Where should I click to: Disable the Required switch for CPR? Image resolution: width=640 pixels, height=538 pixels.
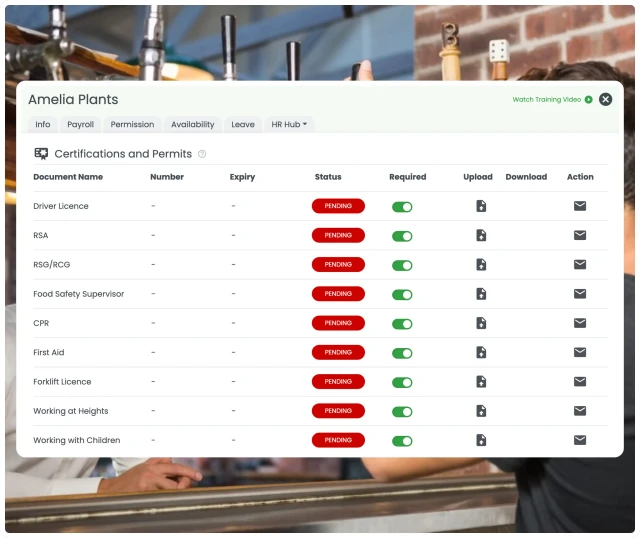pyautogui.click(x=402, y=324)
